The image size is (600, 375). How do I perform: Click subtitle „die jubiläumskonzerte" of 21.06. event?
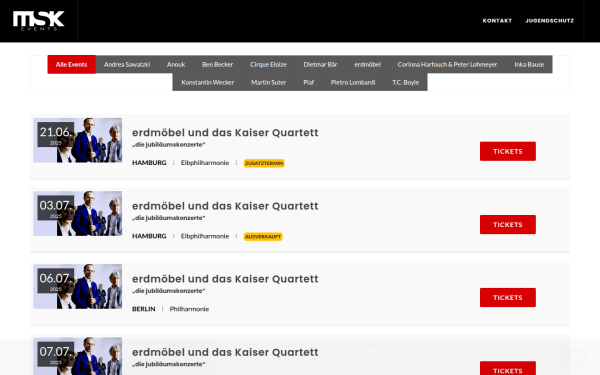click(x=169, y=145)
